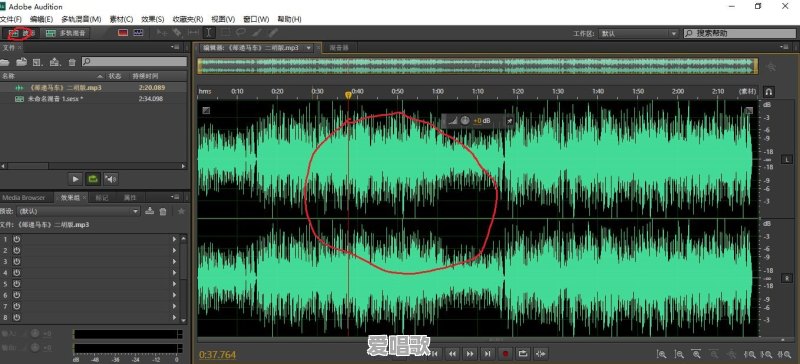Delete effects preset trash icon
The width and height of the screenshot is (800, 364).
[x=163, y=211]
